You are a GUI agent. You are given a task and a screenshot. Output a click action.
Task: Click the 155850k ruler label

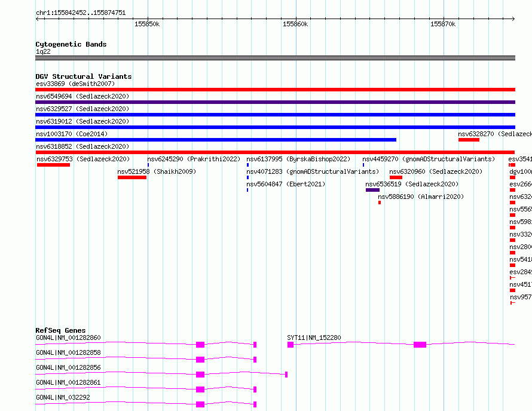147,24
